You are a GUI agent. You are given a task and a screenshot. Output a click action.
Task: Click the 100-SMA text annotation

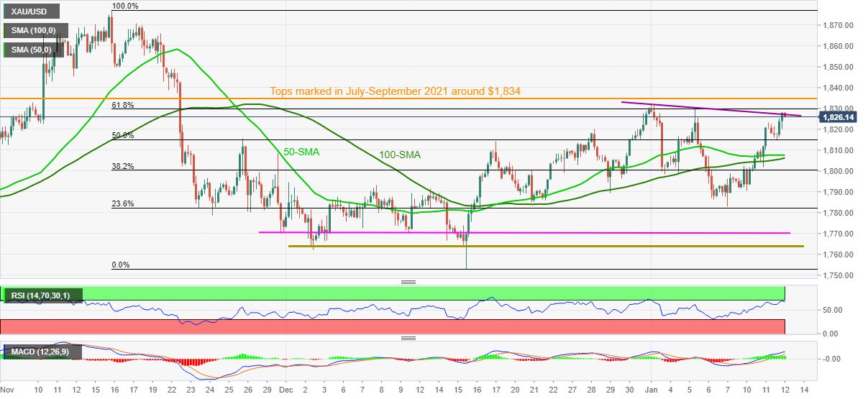click(401, 155)
